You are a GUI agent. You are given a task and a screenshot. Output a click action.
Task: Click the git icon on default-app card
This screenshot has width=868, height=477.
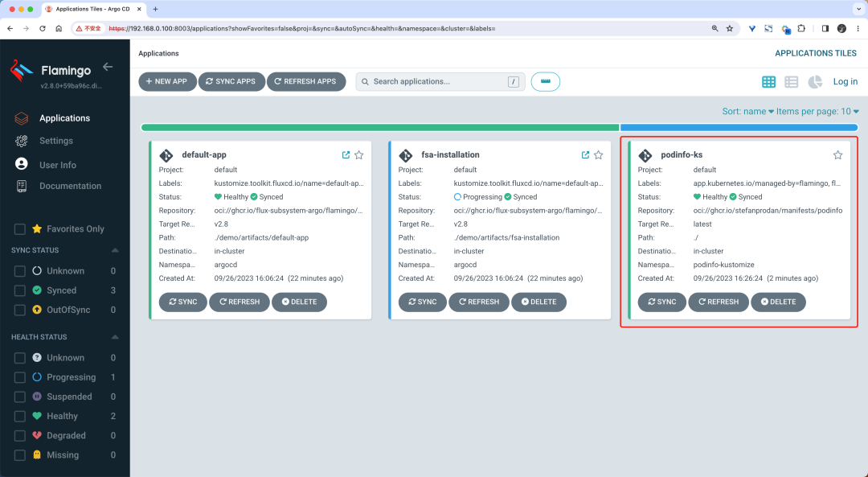coord(166,156)
